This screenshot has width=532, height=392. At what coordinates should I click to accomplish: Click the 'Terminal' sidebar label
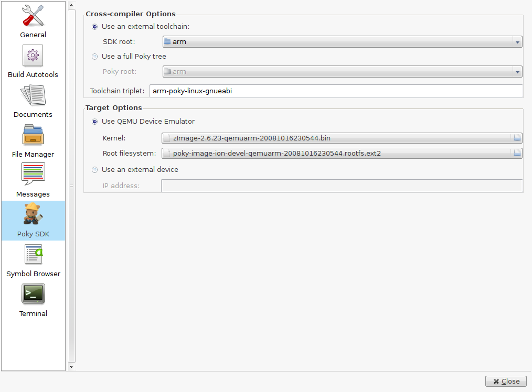[x=33, y=313]
